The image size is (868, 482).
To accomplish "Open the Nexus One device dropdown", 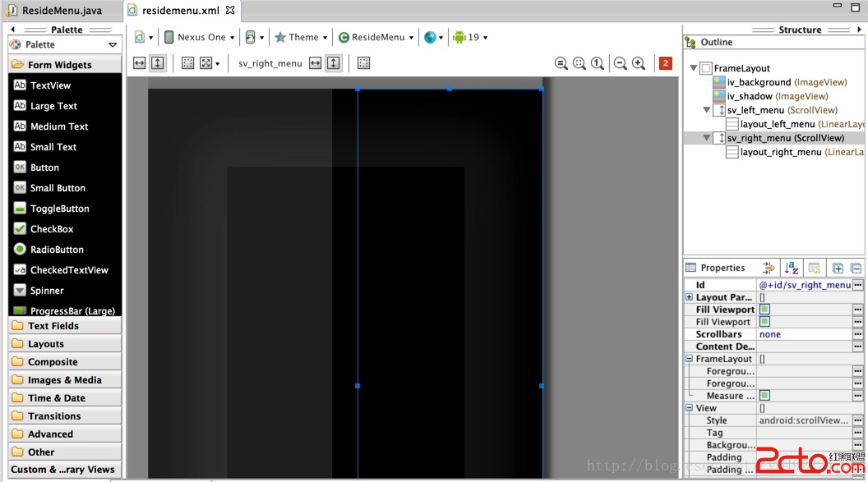I will pos(199,37).
